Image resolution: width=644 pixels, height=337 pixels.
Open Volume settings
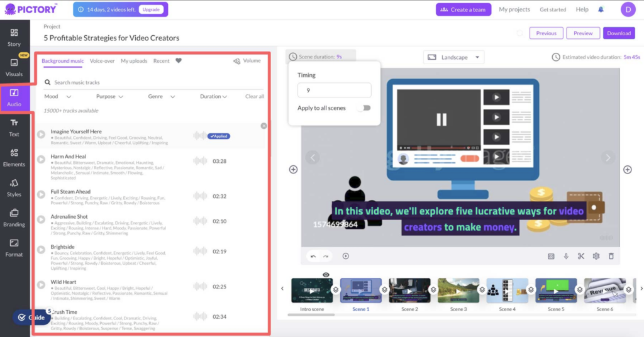pyautogui.click(x=247, y=61)
